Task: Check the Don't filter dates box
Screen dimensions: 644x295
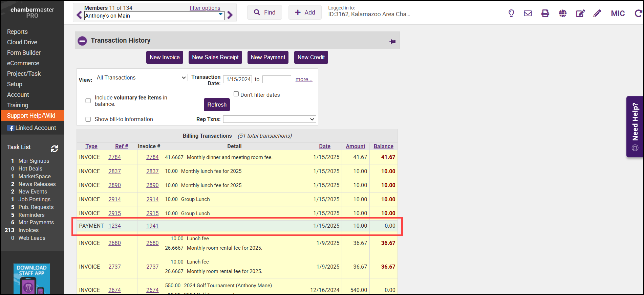Action: (236, 94)
